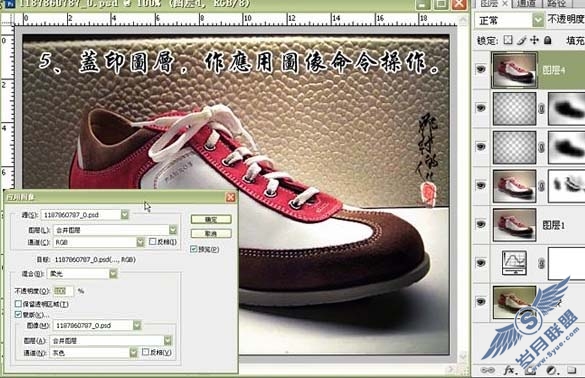Switch to the 通道 channels tab

pos(527,4)
